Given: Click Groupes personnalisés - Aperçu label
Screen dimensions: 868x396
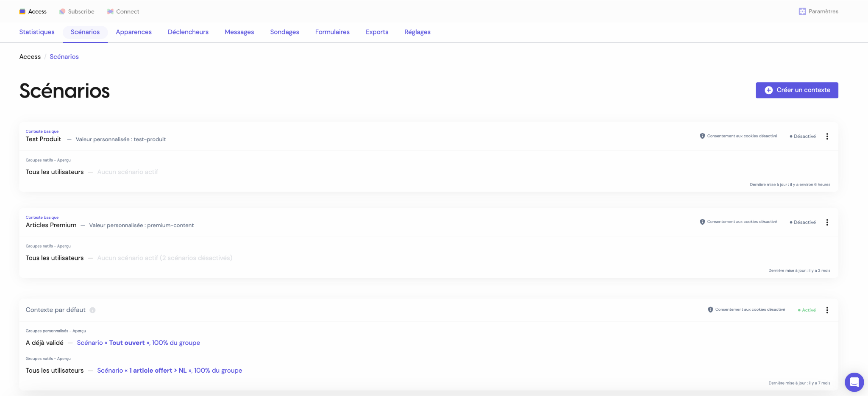Looking at the screenshot, I should 56,331.
